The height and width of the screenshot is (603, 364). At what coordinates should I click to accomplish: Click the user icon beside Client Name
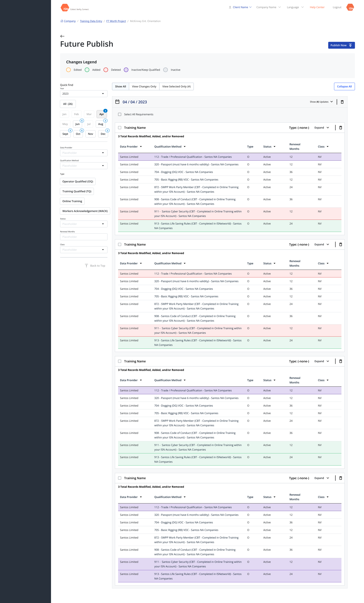coord(230,7)
